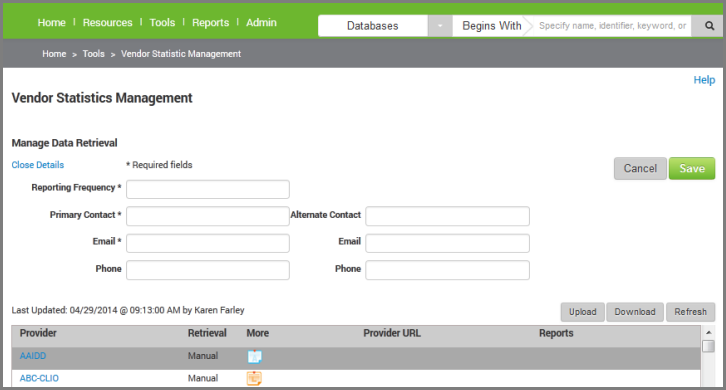This screenshot has width=726, height=390.
Task: Open the Resources menu
Action: click(x=107, y=22)
